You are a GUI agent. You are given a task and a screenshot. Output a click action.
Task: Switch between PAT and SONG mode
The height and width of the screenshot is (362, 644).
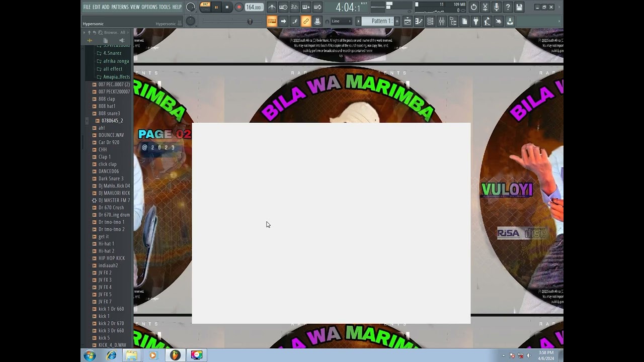tap(205, 7)
